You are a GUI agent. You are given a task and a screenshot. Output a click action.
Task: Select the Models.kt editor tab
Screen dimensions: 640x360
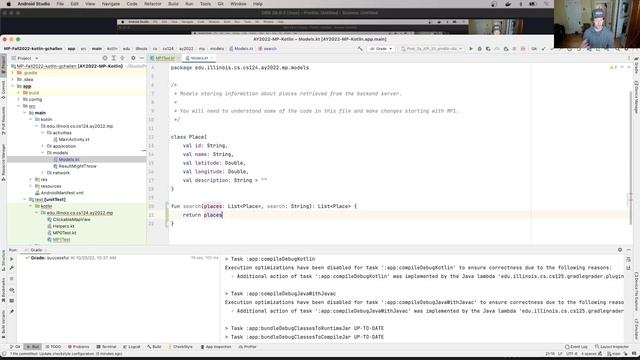pyautogui.click(x=199, y=58)
